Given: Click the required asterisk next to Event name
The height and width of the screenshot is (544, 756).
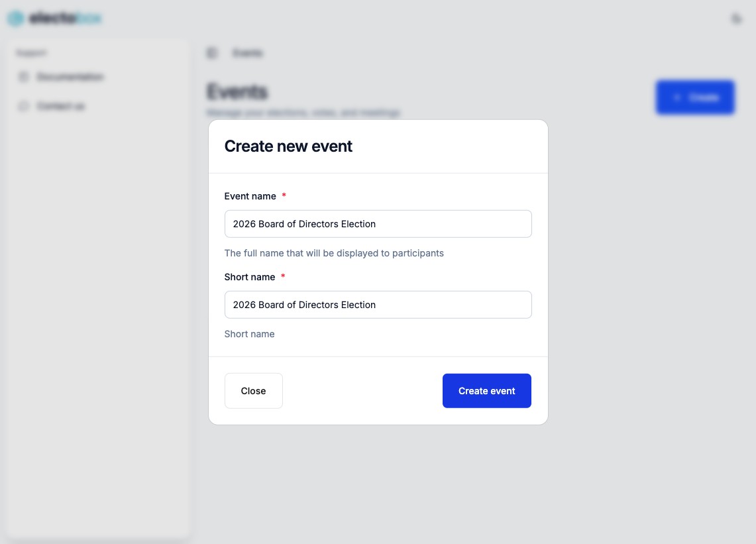Looking at the screenshot, I should (x=284, y=195).
